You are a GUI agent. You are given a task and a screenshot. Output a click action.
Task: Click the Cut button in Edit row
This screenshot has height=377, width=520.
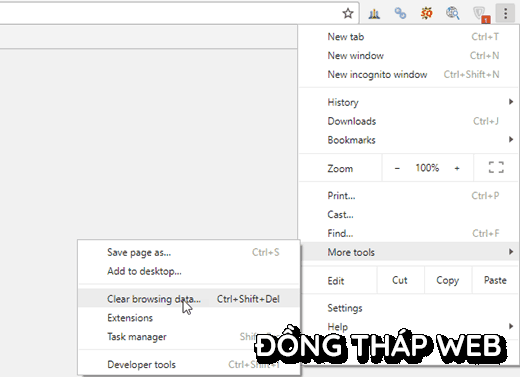tap(400, 280)
